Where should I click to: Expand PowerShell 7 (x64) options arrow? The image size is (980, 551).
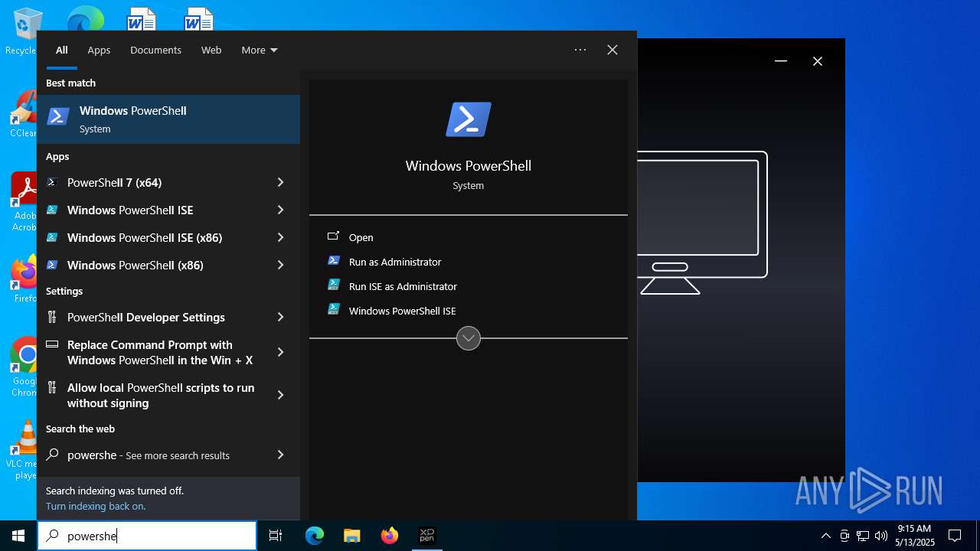[x=280, y=182]
